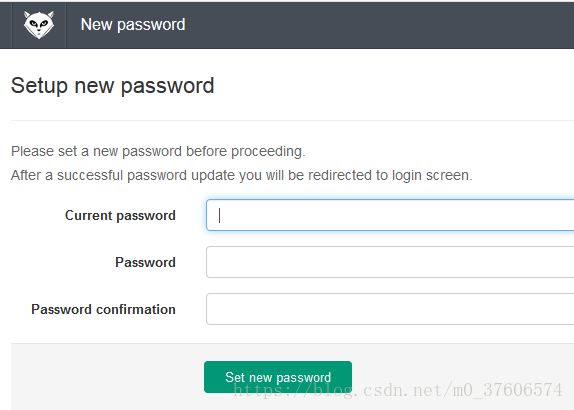Click the "redirected to login screen" notice text
The height and width of the screenshot is (410, 574).
point(390,175)
